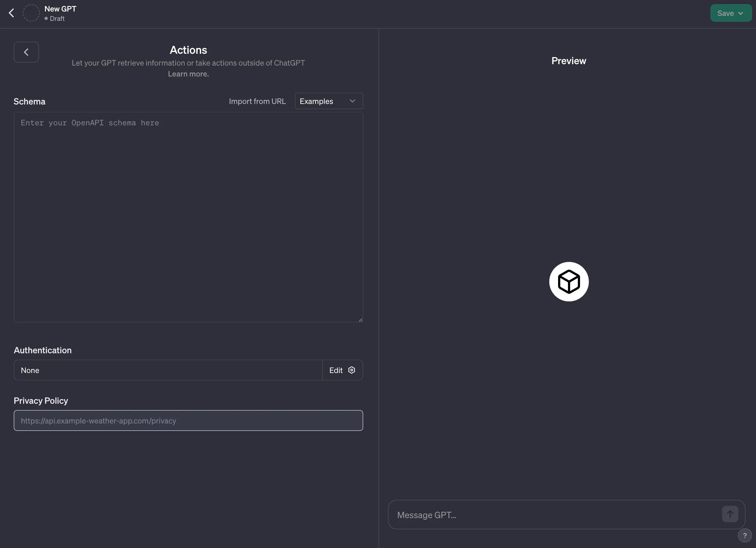
Task: Open the Learn more link
Action: tap(188, 74)
